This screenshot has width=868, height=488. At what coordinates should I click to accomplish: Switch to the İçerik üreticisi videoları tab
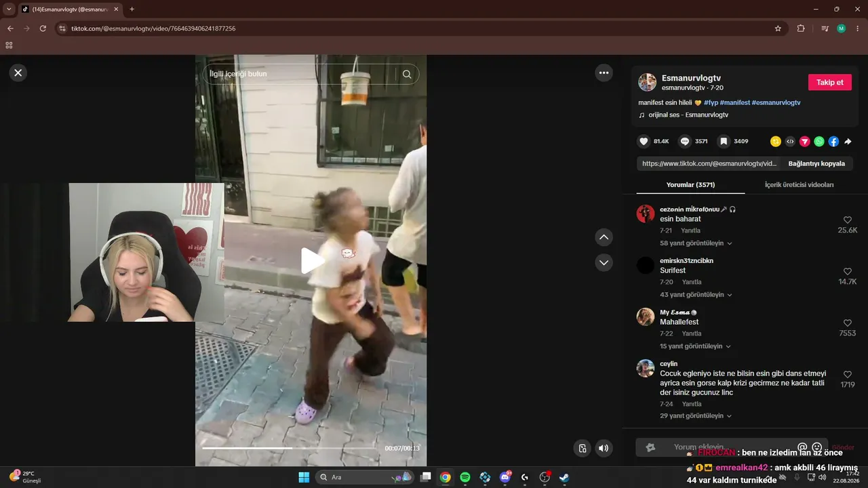tap(799, 184)
